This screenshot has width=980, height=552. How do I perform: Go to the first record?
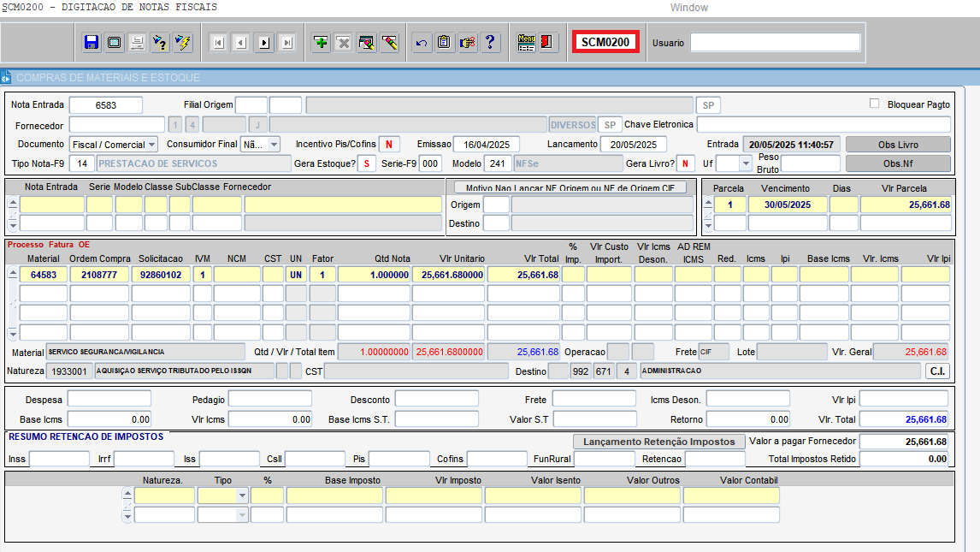218,43
